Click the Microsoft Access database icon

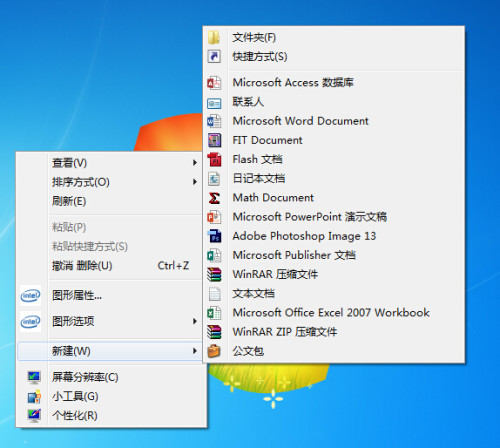pyautogui.click(x=214, y=83)
